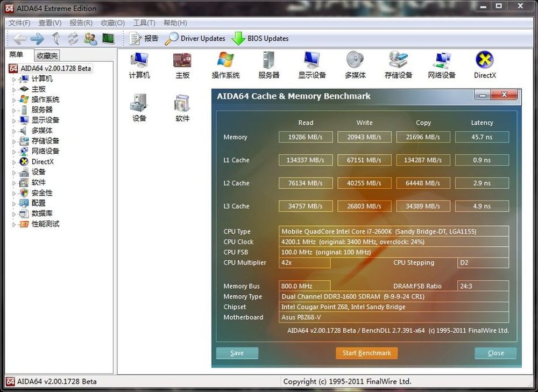The height and width of the screenshot is (392, 538).
Task: Click the Memory Copy value 21696 MB/s
Action: point(423,137)
